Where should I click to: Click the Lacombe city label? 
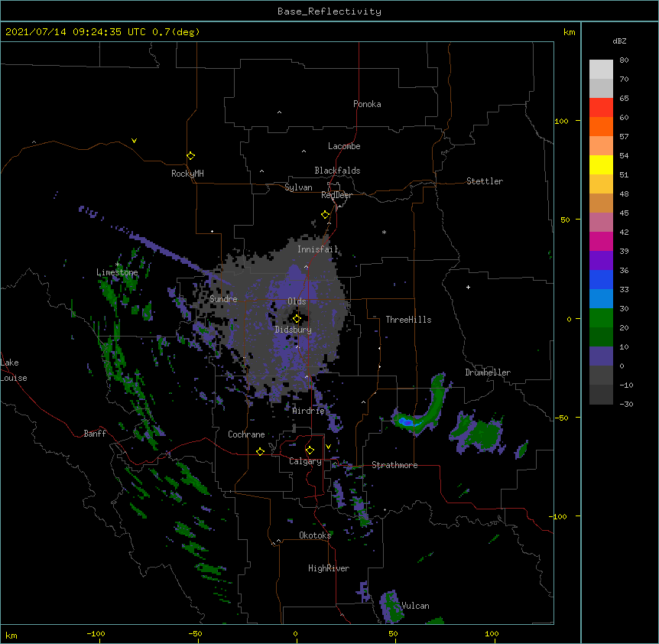pyautogui.click(x=344, y=146)
